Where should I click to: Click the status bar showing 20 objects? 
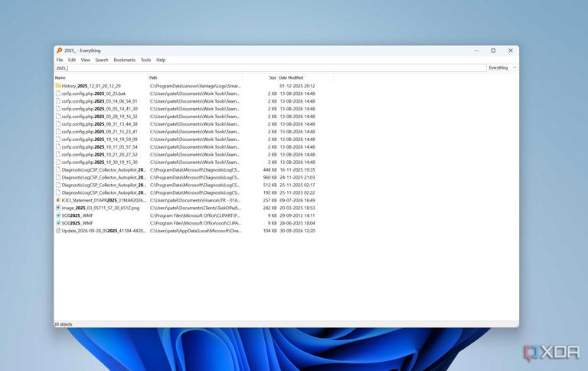pyautogui.click(x=64, y=324)
